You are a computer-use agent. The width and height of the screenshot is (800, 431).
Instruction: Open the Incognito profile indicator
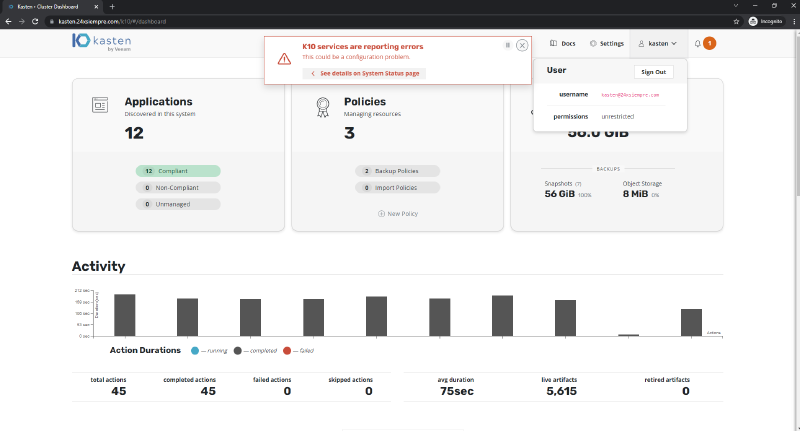click(765, 21)
